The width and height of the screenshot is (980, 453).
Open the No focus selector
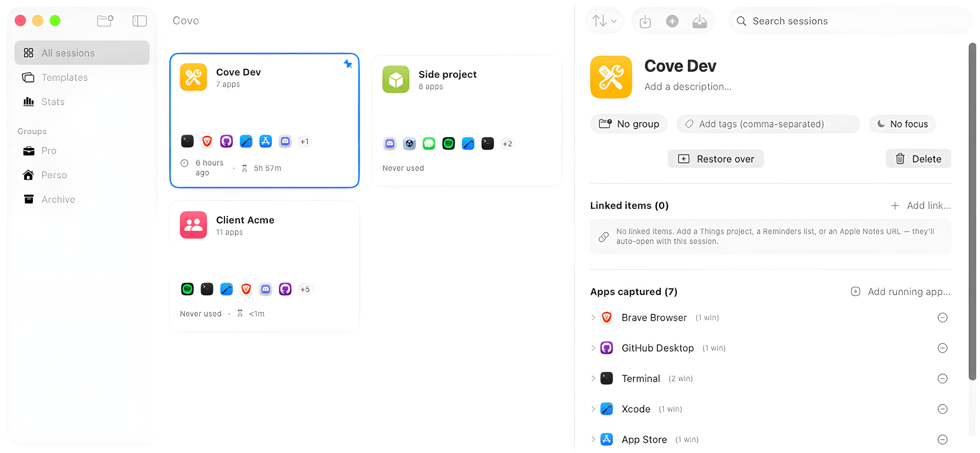click(903, 124)
